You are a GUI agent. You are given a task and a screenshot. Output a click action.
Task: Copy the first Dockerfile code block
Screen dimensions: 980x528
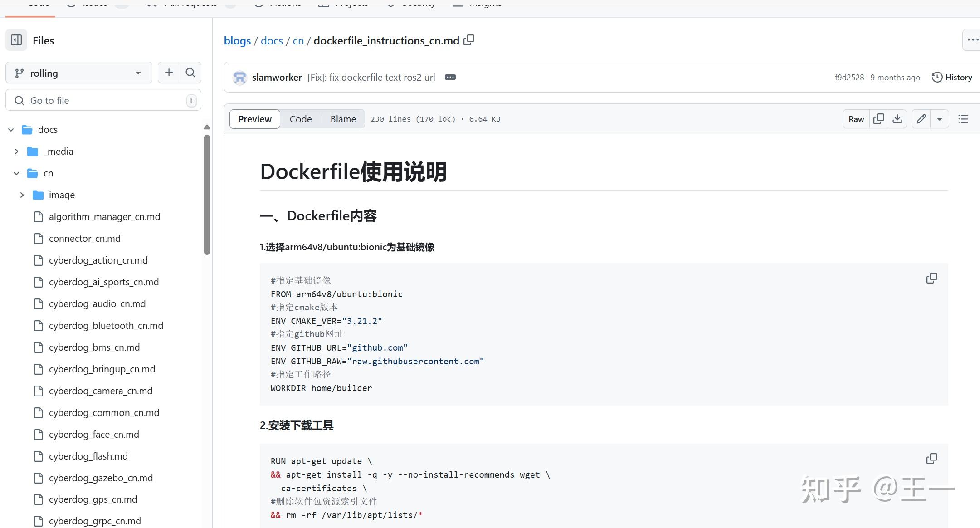[931, 278]
